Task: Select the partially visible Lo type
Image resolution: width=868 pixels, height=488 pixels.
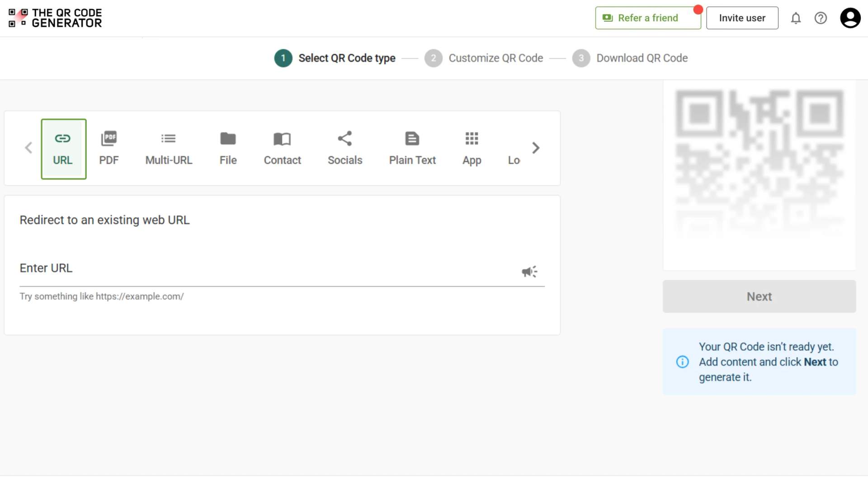Action: coord(514,160)
